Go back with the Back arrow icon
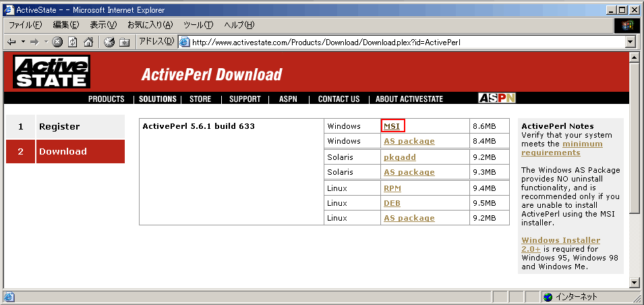The image size is (644, 305). point(12,42)
